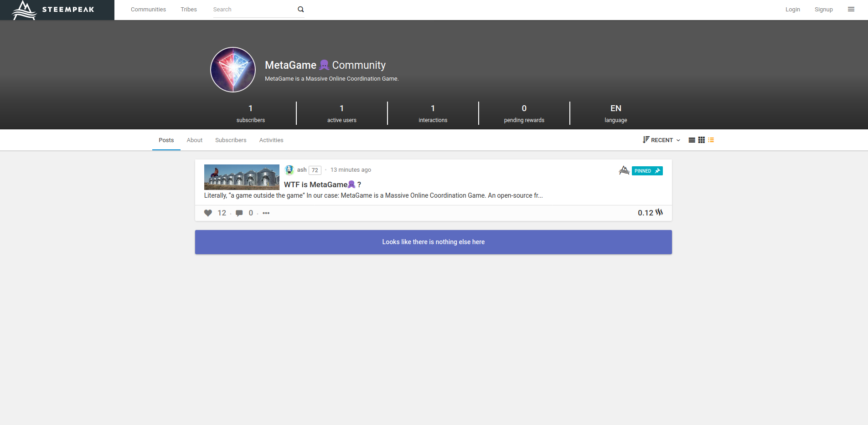Click the subscribers count stat
This screenshot has height=425, width=868.
(251, 113)
